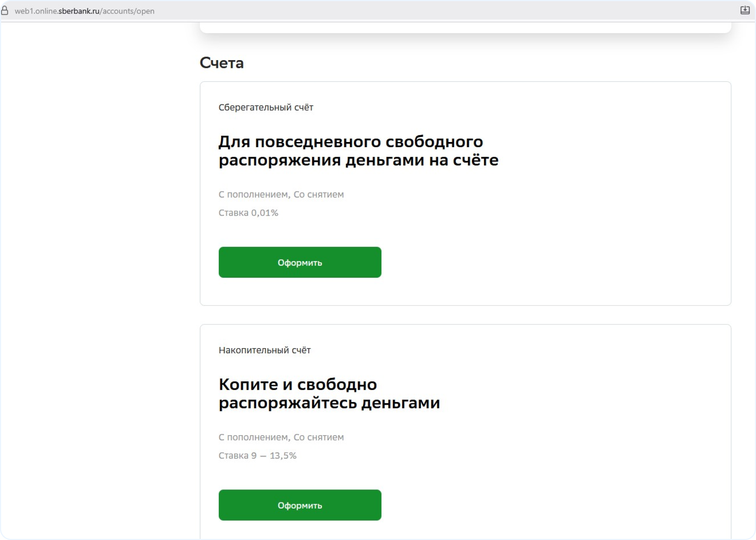Click the sberbank.ru URL in address bar
The image size is (756, 540).
79,11
